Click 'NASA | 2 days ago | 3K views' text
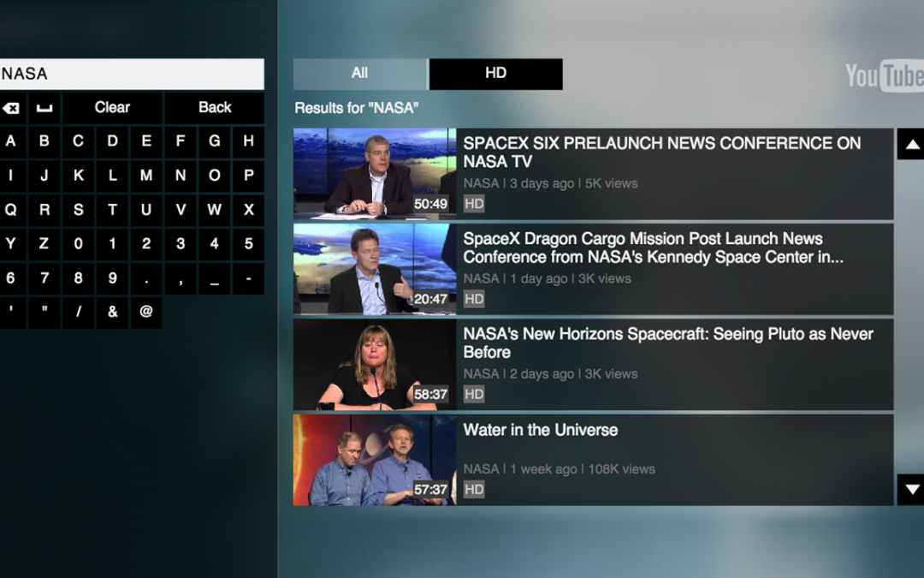924x578 pixels. [x=550, y=374]
